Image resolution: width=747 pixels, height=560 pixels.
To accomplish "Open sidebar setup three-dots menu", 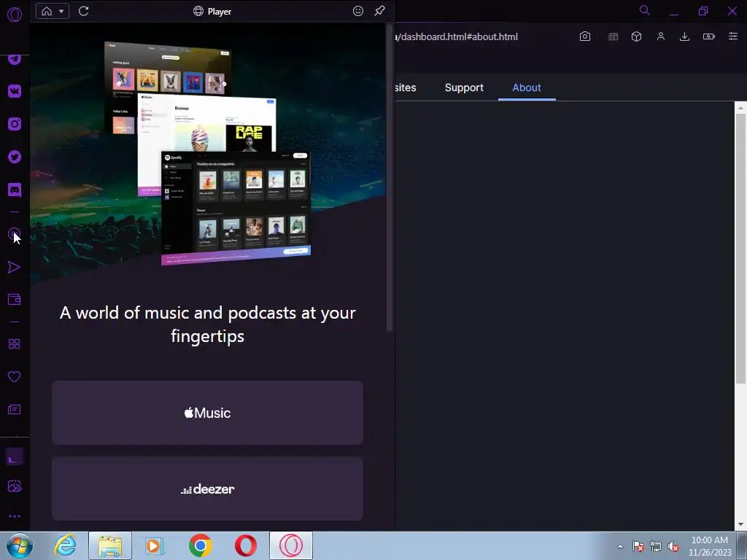I will click(x=15, y=516).
